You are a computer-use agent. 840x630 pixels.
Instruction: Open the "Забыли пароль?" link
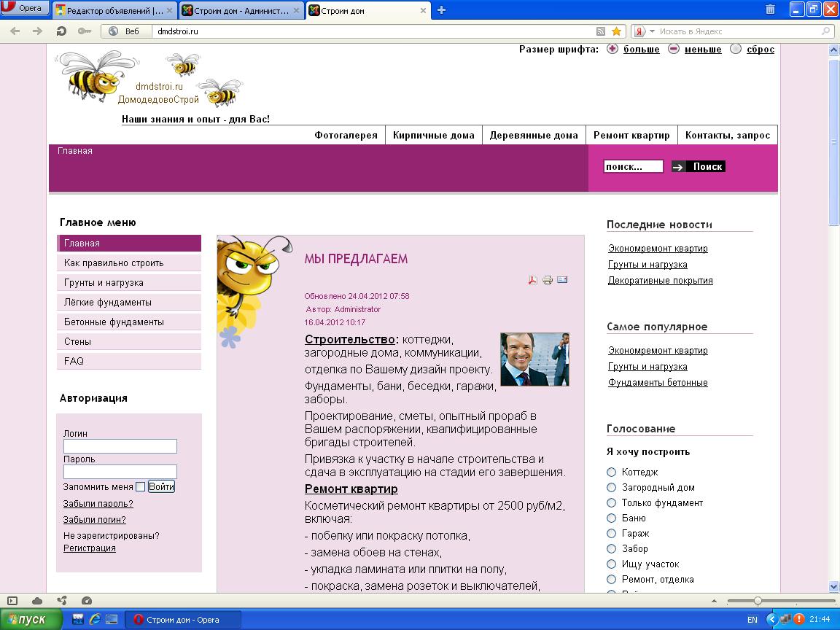pyautogui.click(x=98, y=504)
